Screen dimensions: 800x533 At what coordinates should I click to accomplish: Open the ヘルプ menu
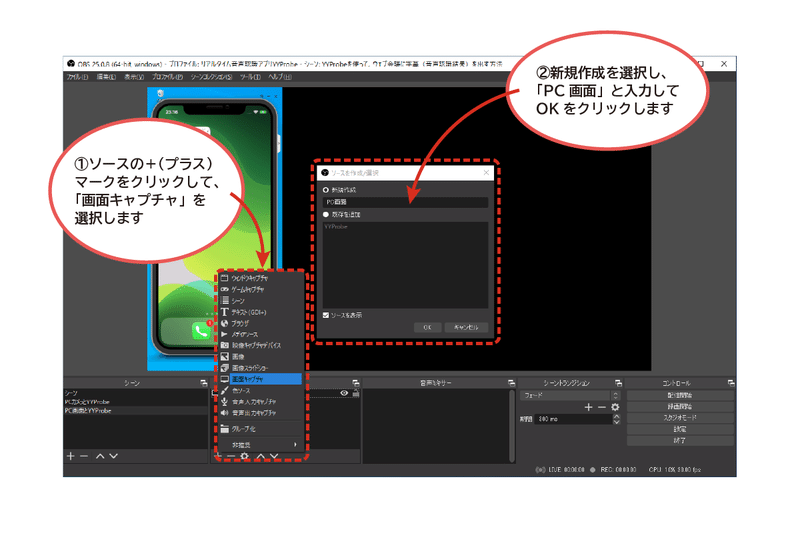280,77
